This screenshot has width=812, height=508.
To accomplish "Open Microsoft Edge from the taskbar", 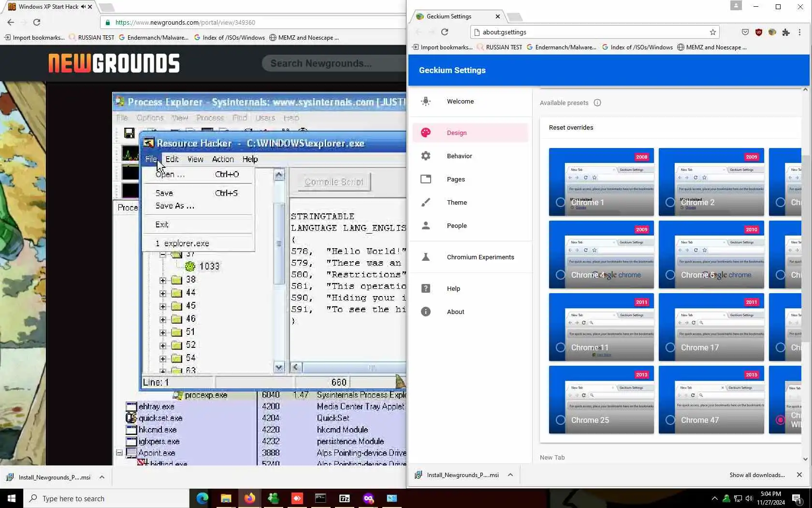I will [x=202, y=498].
